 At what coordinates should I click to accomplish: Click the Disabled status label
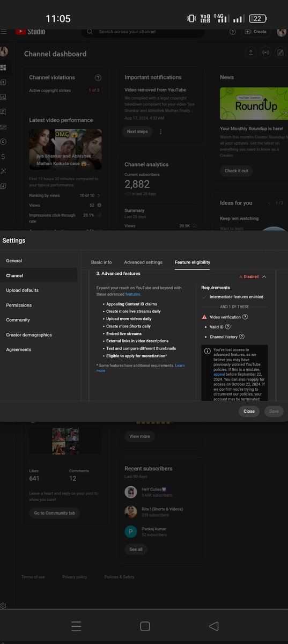[x=249, y=276]
